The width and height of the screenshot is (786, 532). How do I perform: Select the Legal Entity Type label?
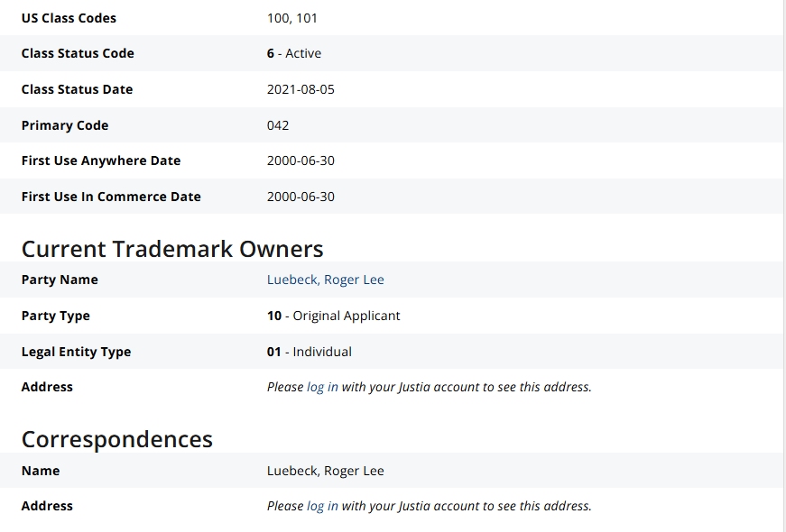coord(76,352)
